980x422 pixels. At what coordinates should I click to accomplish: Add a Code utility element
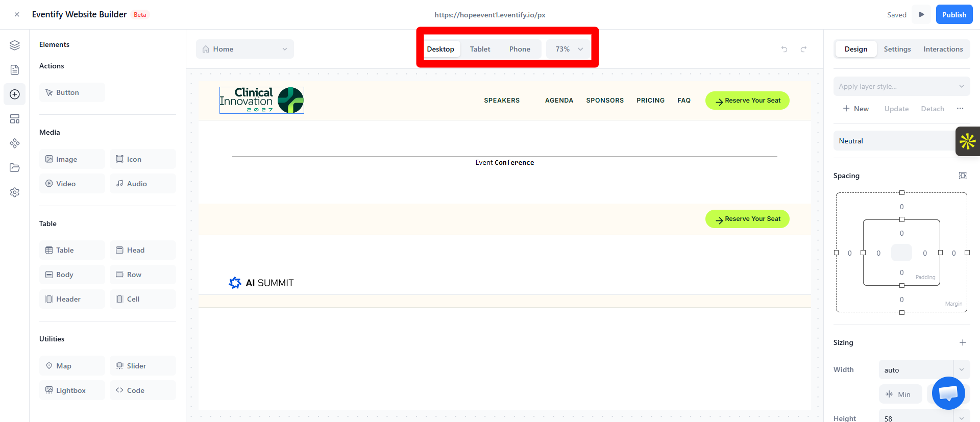tap(143, 390)
